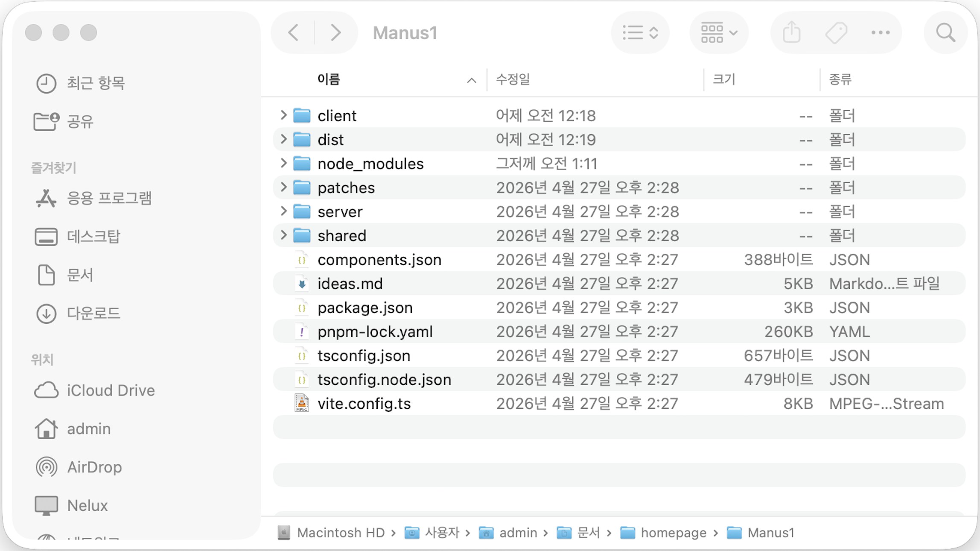The height and width of the screenshot is (551, 980).
Task: Go back with the left arrow
Action: pyautogui.click(x=293, y=32)
